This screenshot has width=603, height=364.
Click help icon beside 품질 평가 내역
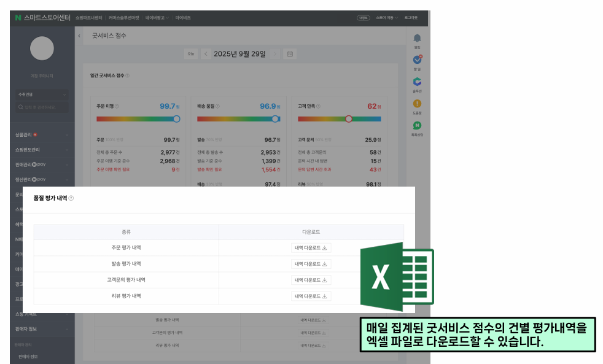point(71,198)
